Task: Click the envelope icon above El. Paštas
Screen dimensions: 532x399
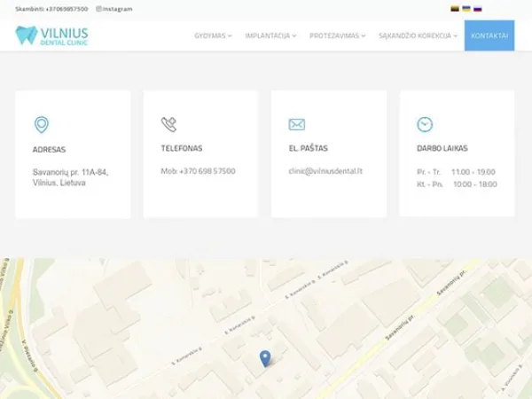Action: pos(296,124)
